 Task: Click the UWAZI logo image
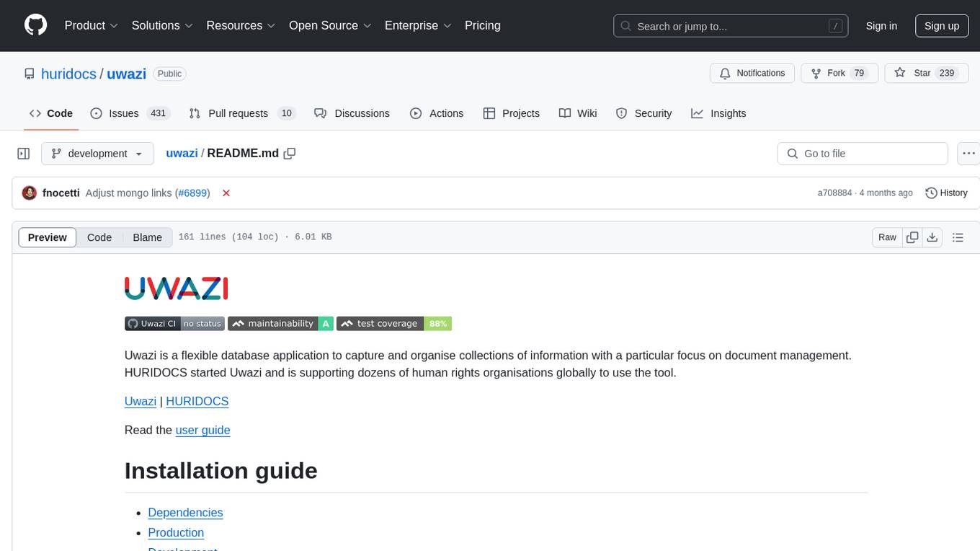click(x=177, y=288)
